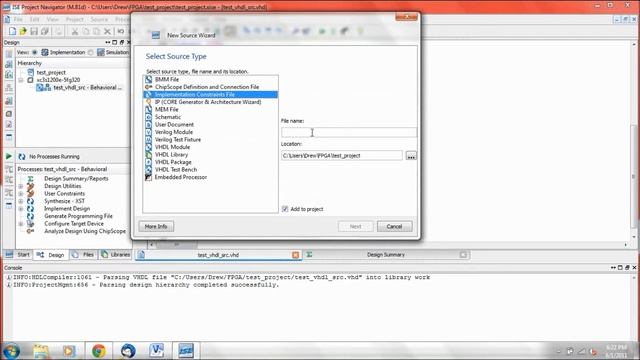Image resolution: width=640 pixels, height=360 pixels.
Task: Click the Cancel button in wizard
Action: click(394, 227)
